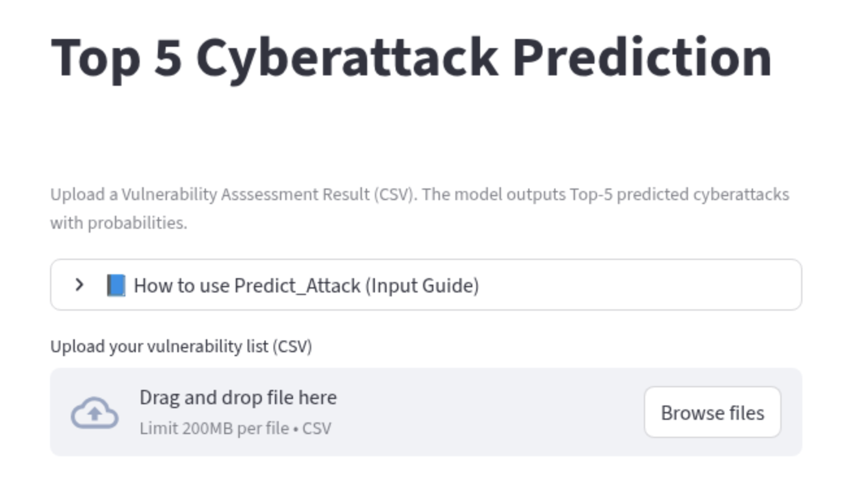Expand the Input Guide chevron arrow
This screenshot has width=868, height=490.
click(79, 285)
